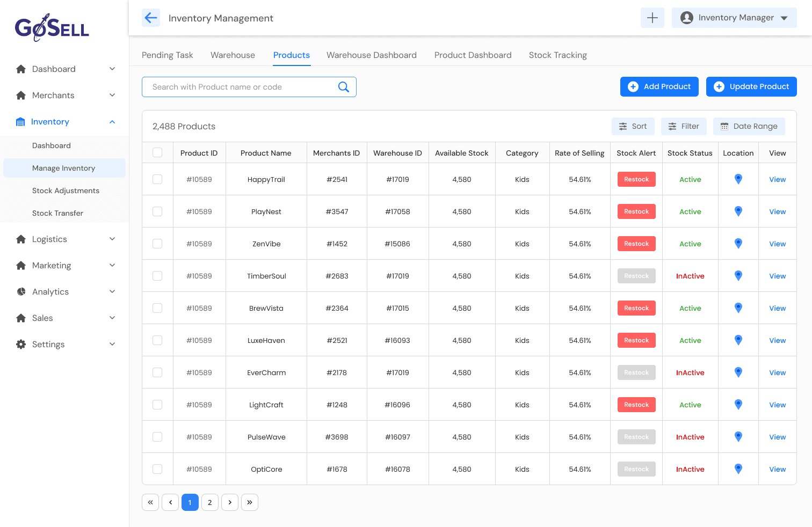Check the HappyTrail row checkbox
Screen dimensions: 812x527
click(x=157, y=179)
